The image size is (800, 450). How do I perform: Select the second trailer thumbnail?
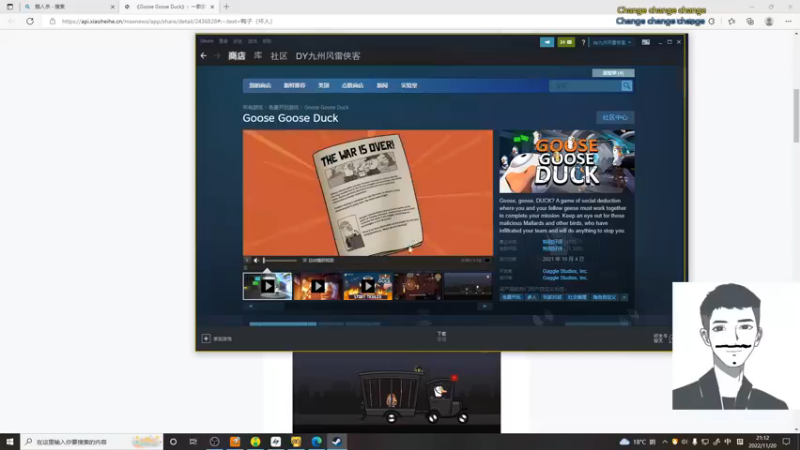pos(317,286)
